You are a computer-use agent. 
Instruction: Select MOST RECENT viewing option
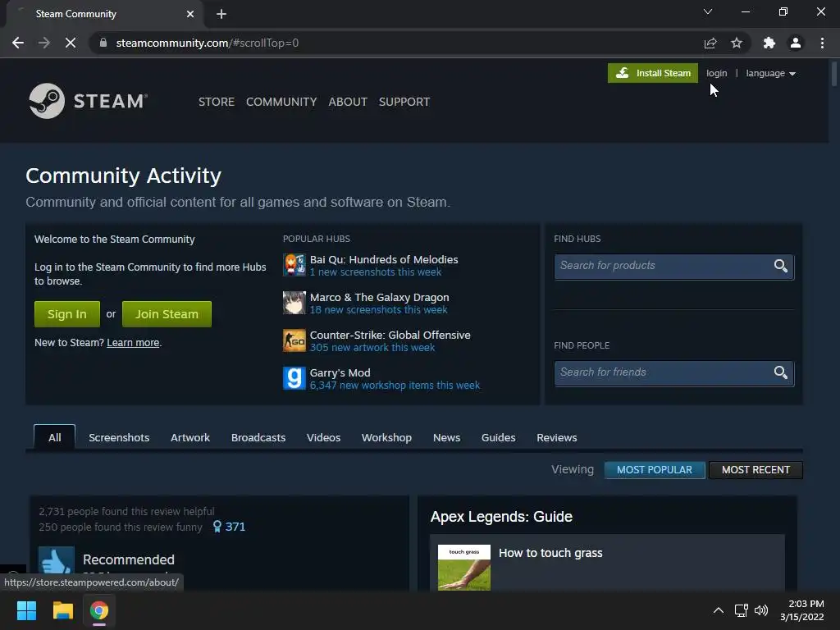[x=756, y=470]
